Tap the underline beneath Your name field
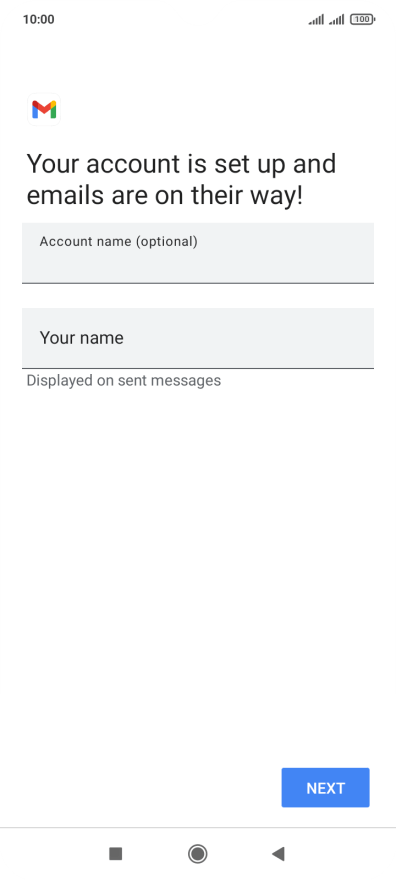This screenshot has width=396, height=880. (x=198, y=368)
